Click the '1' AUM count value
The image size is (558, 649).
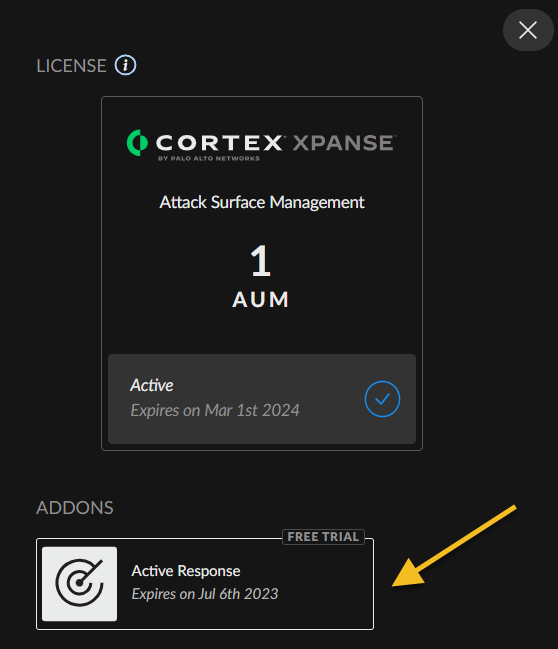point(260,261)
